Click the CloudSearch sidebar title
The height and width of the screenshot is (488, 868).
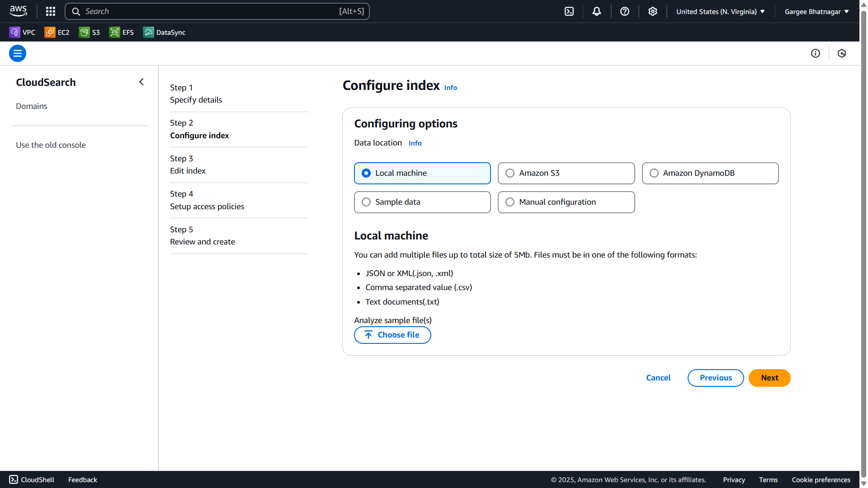(x=46, y=82)
